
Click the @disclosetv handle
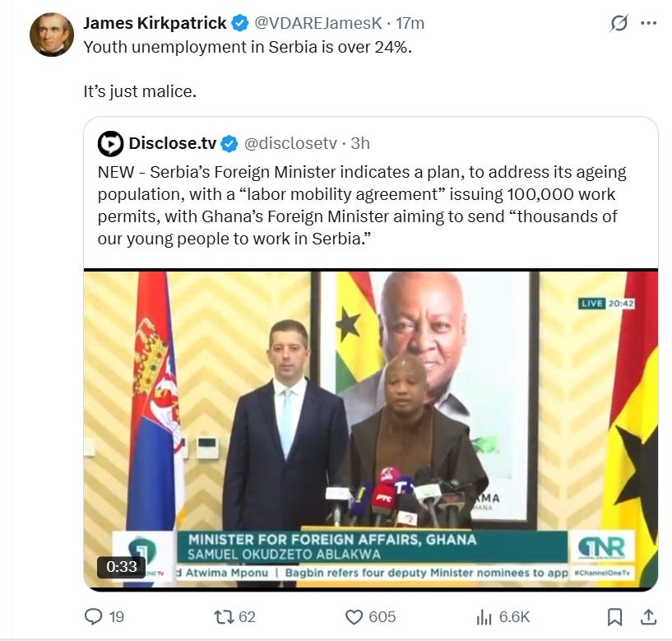point(290,143)
